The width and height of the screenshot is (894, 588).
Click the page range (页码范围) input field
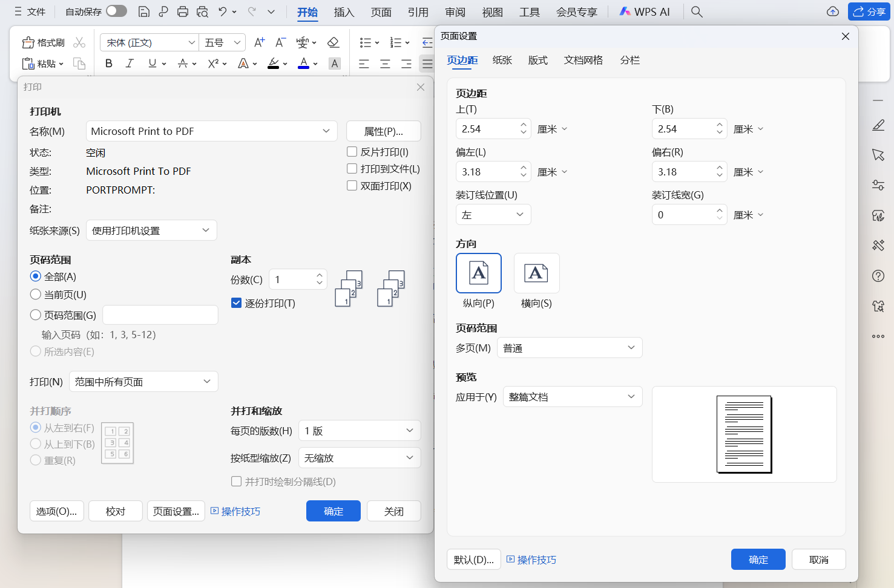160,315
